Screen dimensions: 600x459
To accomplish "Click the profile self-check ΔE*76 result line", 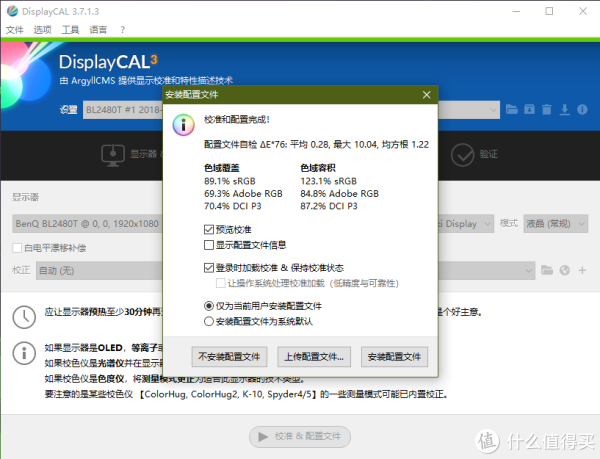I will (x=316, y=145).
